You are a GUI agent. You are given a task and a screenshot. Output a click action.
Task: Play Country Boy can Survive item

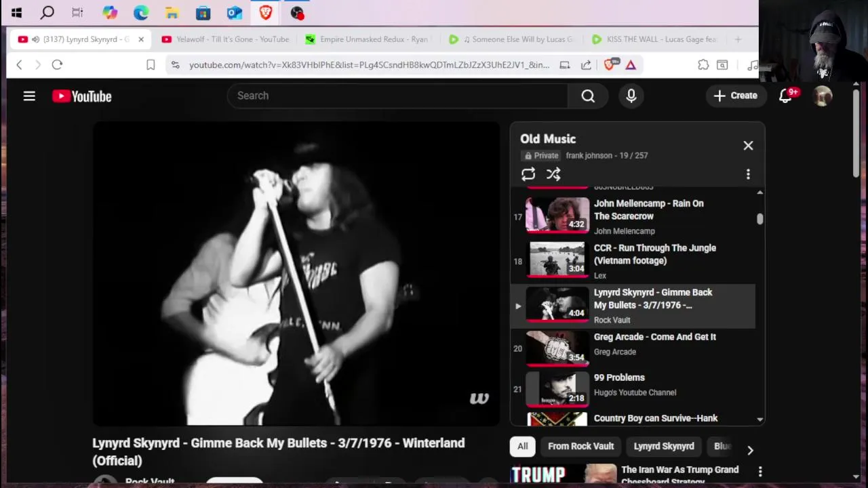point(633,418)
